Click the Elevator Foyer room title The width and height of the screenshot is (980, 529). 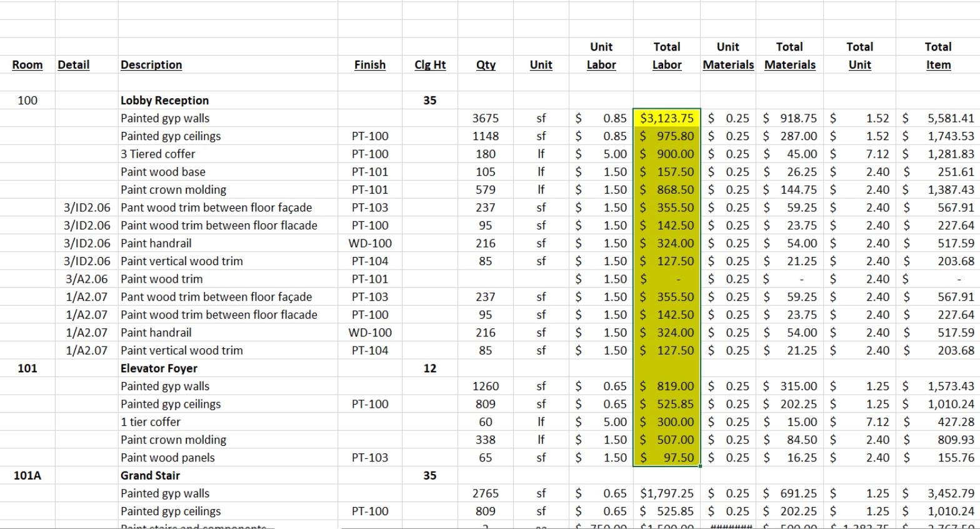(159, 368)
